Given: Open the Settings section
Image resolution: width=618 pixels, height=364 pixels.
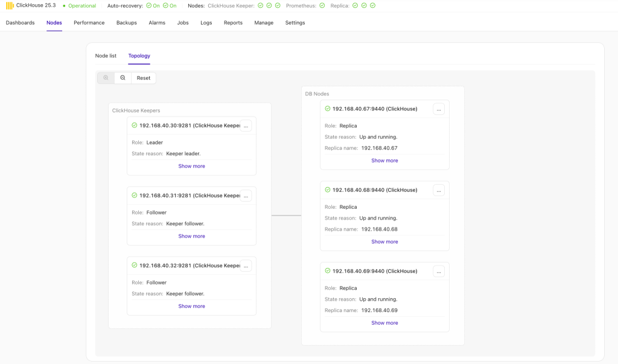Looking at the screenshot, I should (x=295, y=22).
